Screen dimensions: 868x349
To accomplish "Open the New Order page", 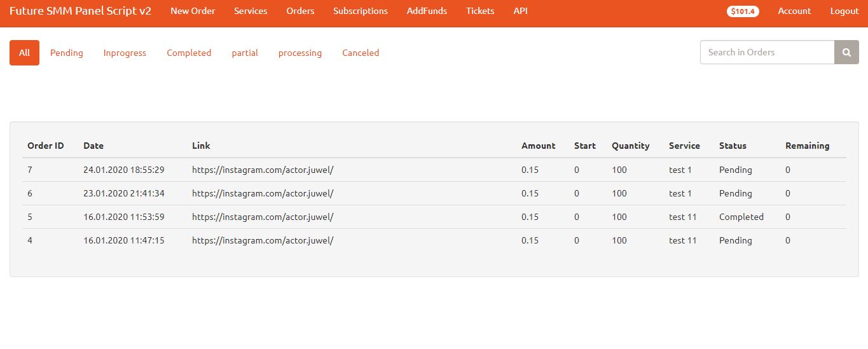I will point(193,11).
